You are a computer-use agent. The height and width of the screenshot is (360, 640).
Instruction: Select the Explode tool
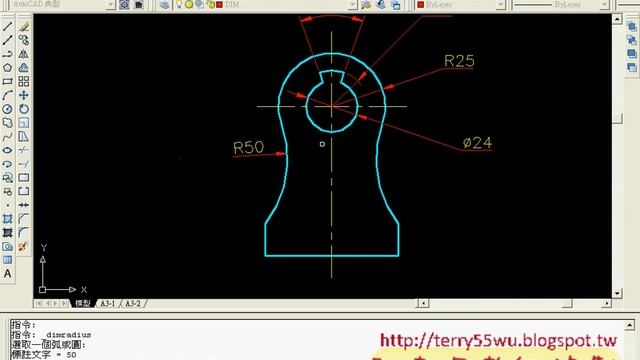pyautogui.click(x=24, y=247)
